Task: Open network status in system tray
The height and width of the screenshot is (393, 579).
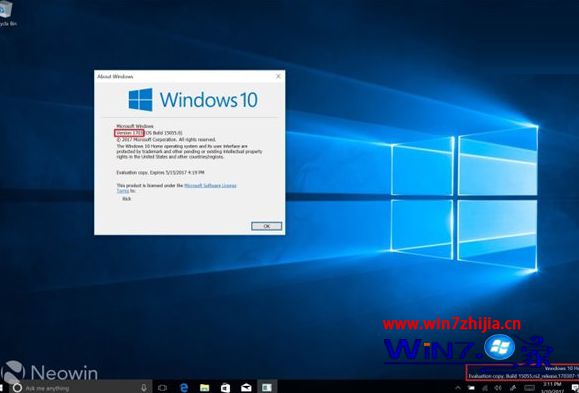Action: click(x=485, y=388)
